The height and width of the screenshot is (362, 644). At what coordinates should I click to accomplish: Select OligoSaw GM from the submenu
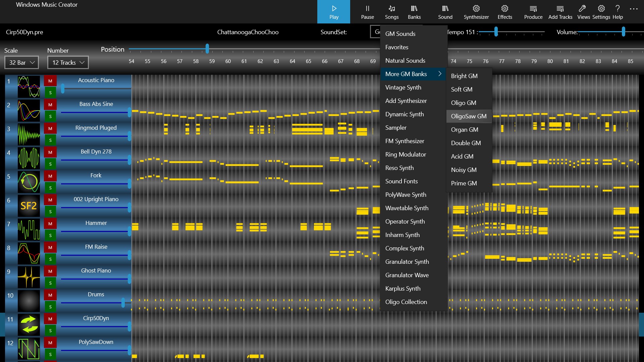pos(468,116)
